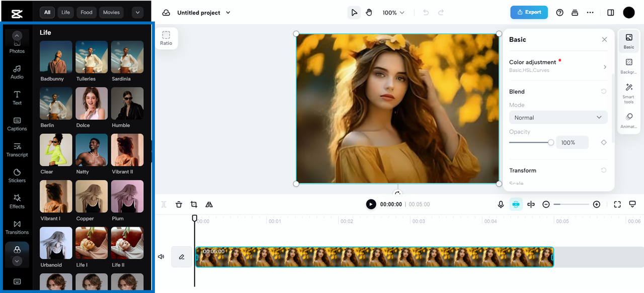Open the Stickers panel
The image size is (644, 293).
[17, 176]
